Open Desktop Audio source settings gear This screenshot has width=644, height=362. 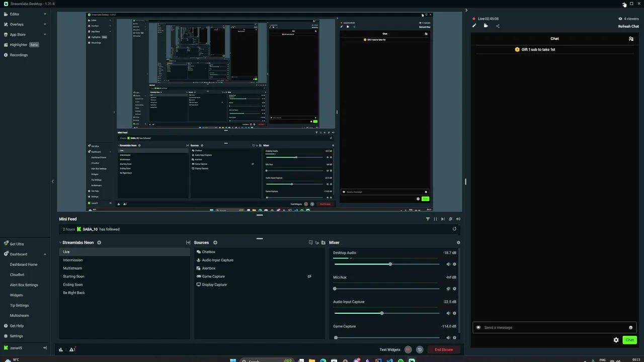(454, 264)
